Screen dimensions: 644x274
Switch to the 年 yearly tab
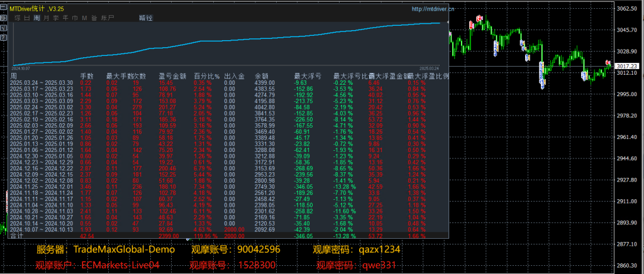tap(65, 18)
